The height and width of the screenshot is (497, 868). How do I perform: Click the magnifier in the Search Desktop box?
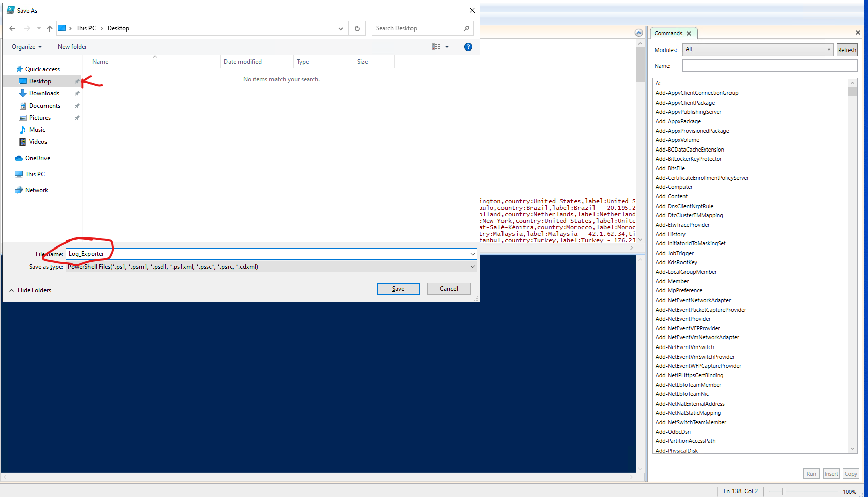point(466,28)
